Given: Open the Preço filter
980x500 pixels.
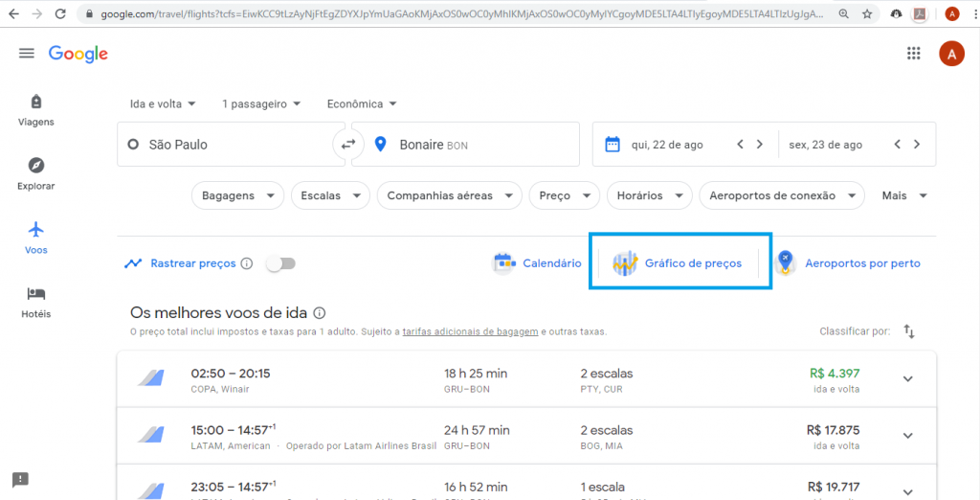Looking at the screenshot, I should click(565, 195).
